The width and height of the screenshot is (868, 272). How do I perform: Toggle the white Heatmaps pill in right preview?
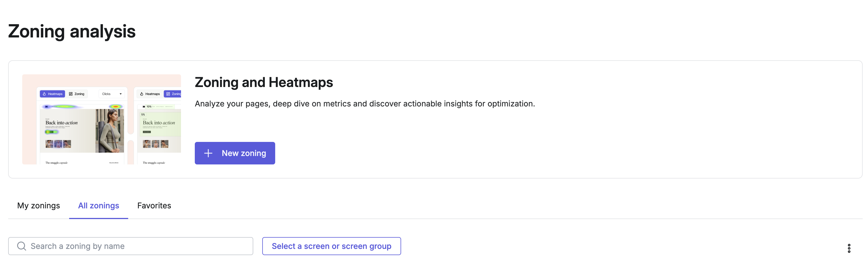(x=150, y=94)
